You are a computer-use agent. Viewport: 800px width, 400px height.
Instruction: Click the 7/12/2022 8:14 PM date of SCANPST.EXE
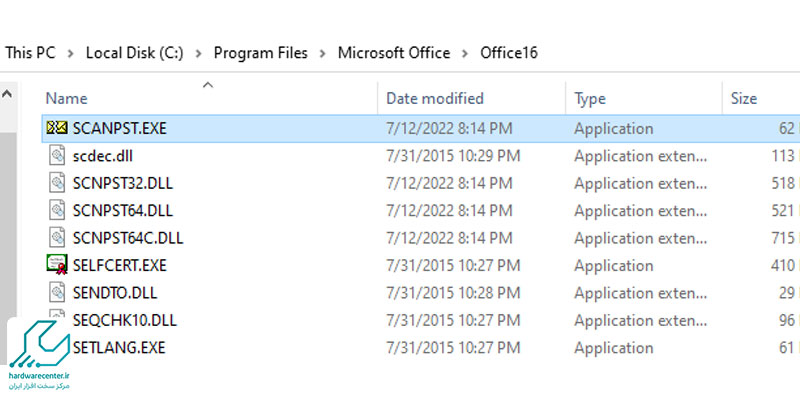(449, 129)
